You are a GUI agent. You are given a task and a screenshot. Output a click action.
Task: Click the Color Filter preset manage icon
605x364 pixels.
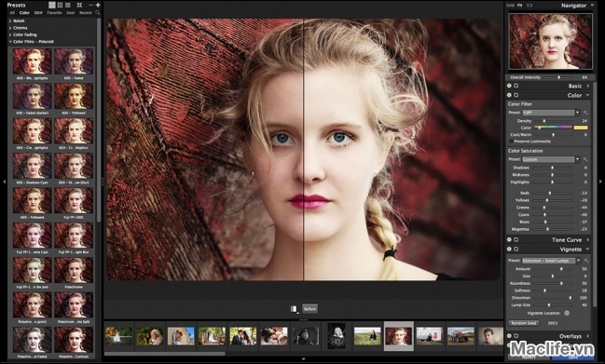click(x=585, y=113)
